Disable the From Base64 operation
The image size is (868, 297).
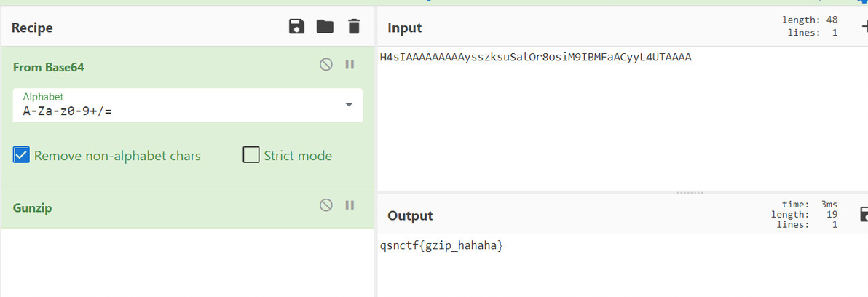pos(326,65)
